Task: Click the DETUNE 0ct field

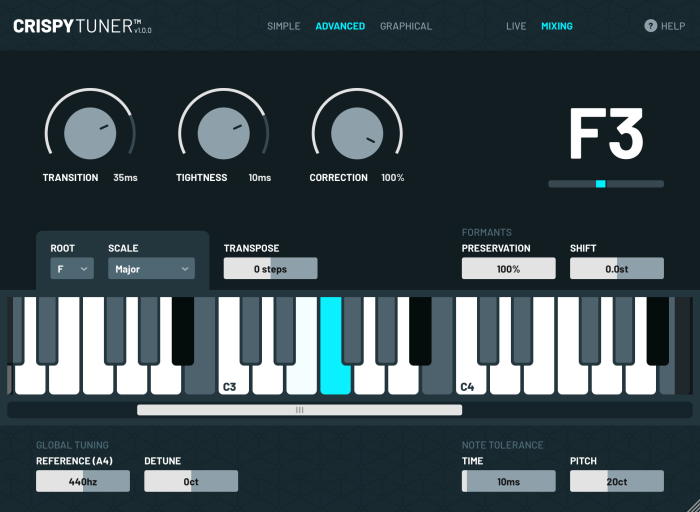Action: (x=191, y=481)
